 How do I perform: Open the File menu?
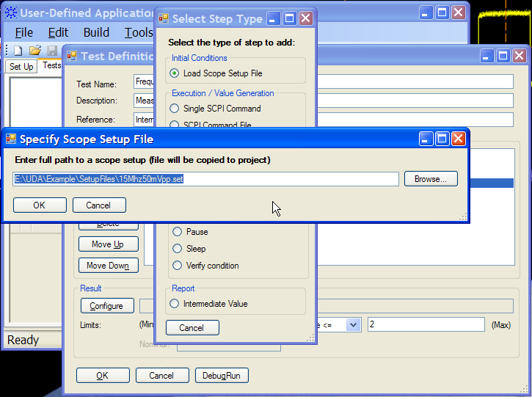point(24,32)
